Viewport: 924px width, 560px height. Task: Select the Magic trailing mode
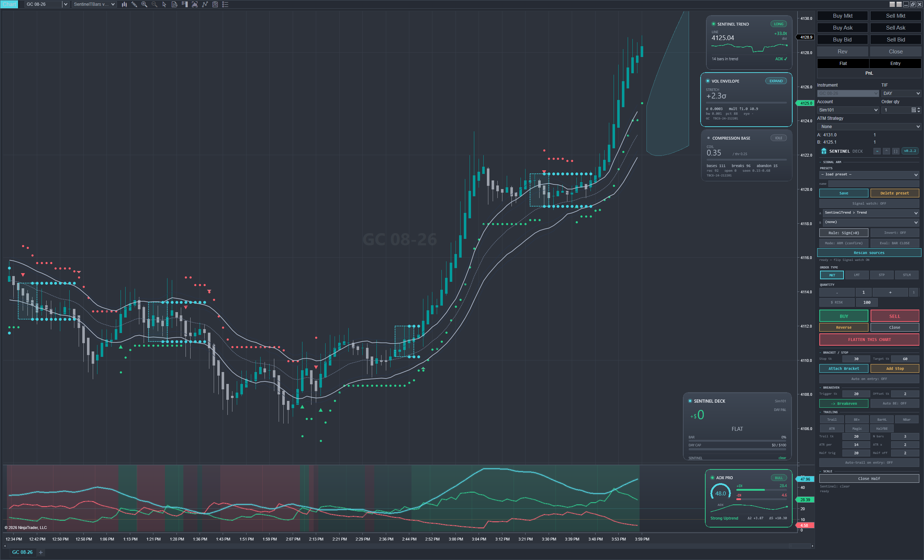(857, 428)
